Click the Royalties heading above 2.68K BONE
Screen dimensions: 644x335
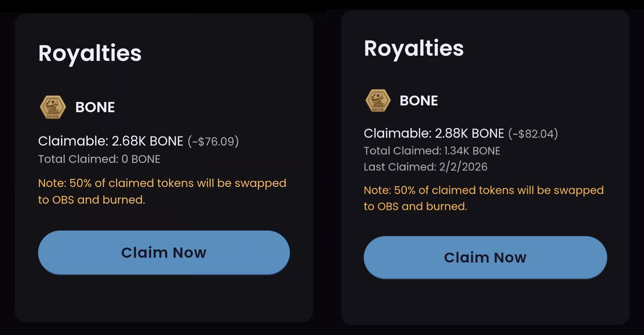coord(90,53)
